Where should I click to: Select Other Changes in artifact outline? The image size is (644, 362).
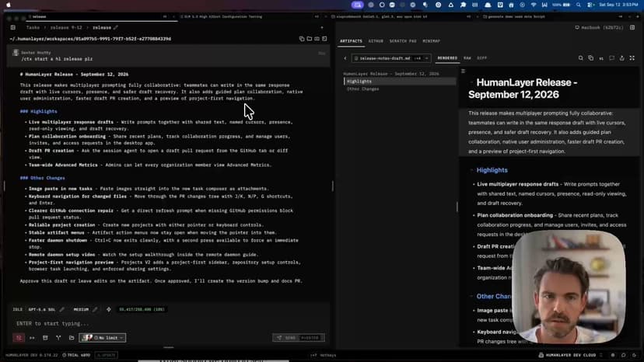point(362,89)
